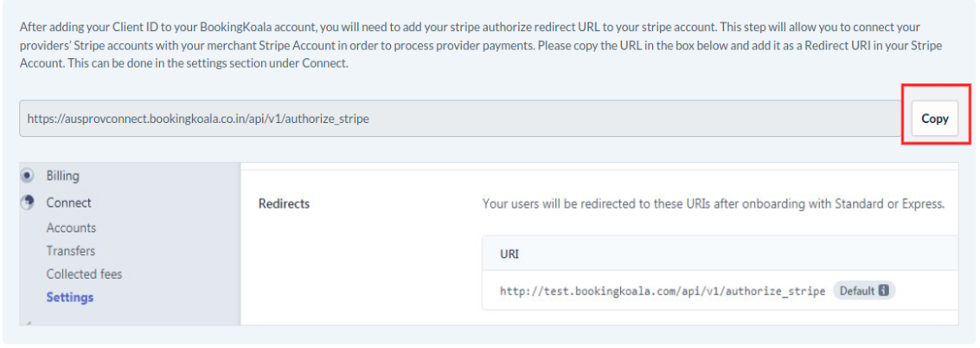This screenshot has width=980, height=348.
Task: Select the highlighted Settings sidebar item
Action: pyautogui.click(x=70, y=297)
